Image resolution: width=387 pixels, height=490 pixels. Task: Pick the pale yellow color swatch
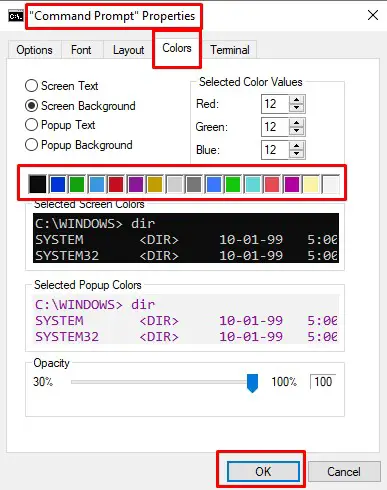tap(311, 184)
